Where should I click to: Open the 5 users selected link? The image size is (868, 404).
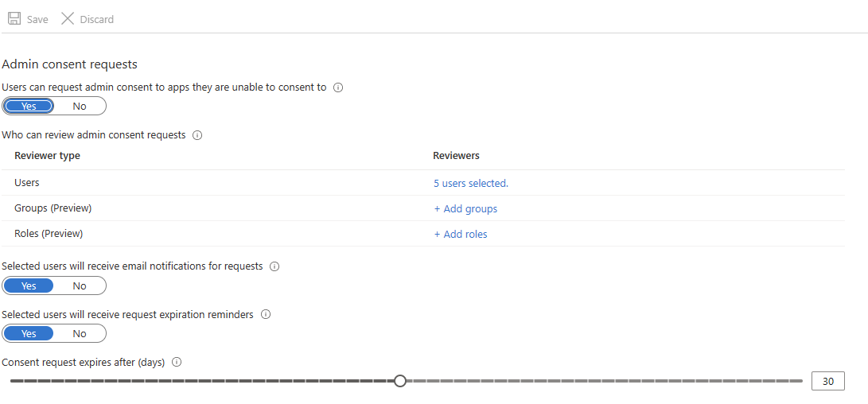click(471, 183)
